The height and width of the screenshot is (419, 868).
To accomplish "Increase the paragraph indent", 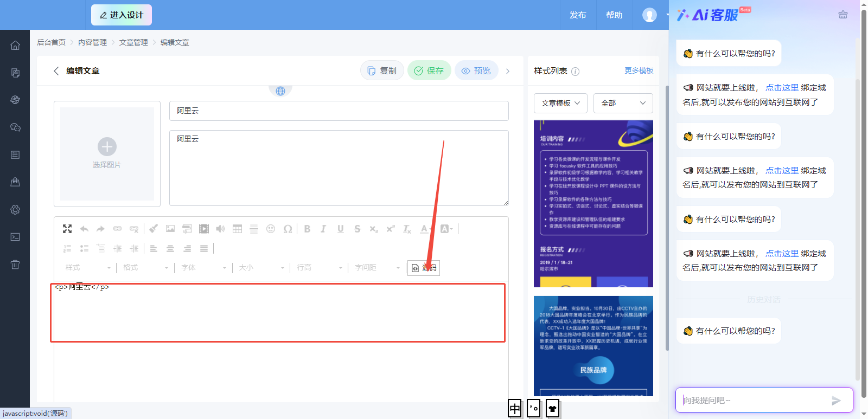I will [x=134, y=248].
